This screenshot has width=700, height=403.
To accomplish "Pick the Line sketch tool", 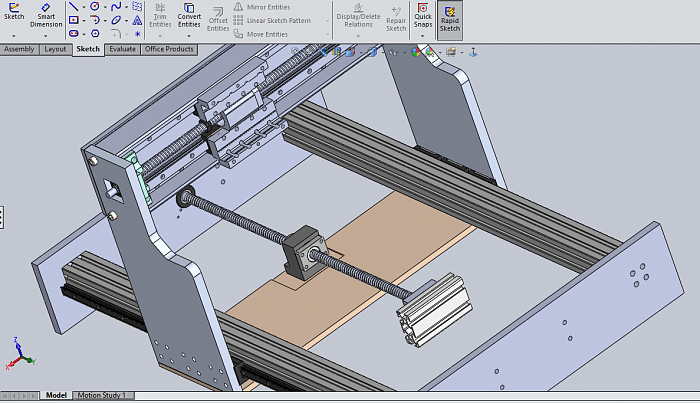I will click(74, 6).
